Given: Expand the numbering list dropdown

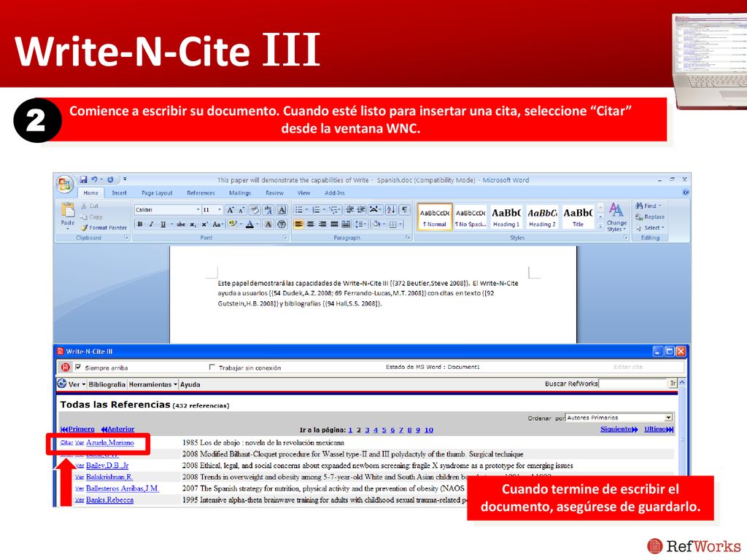Looking at the screenshot, I should 324,209.
